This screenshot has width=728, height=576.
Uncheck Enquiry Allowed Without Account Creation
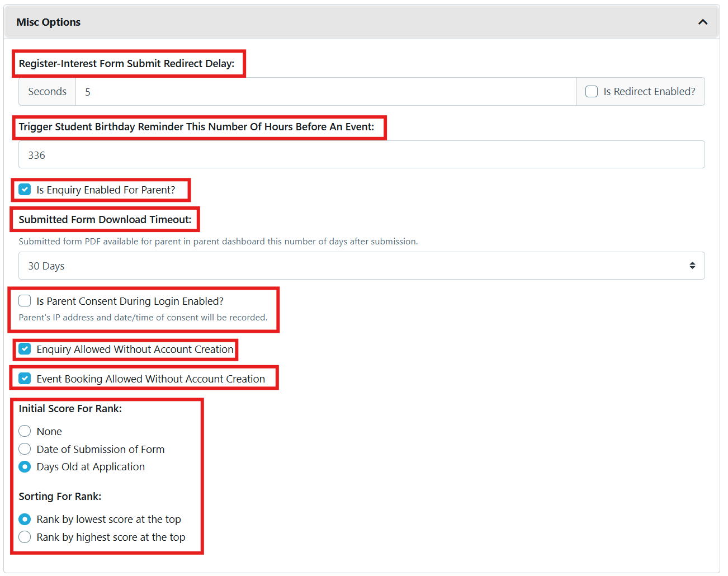pos(25,349)
